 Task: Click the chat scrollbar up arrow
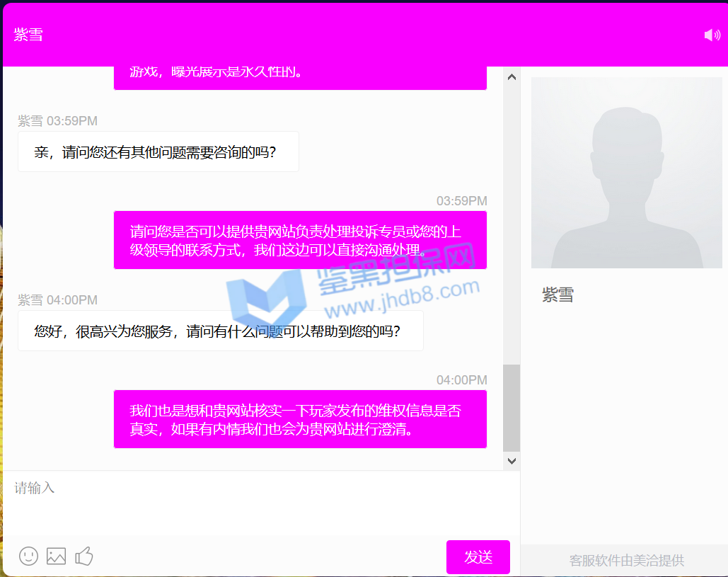pos(512,76)
